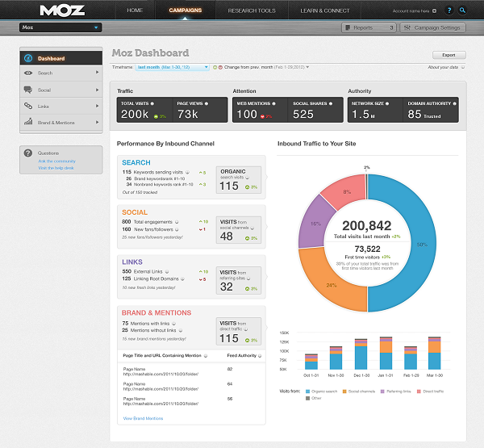Go to the HOME tab

(135, 10)
